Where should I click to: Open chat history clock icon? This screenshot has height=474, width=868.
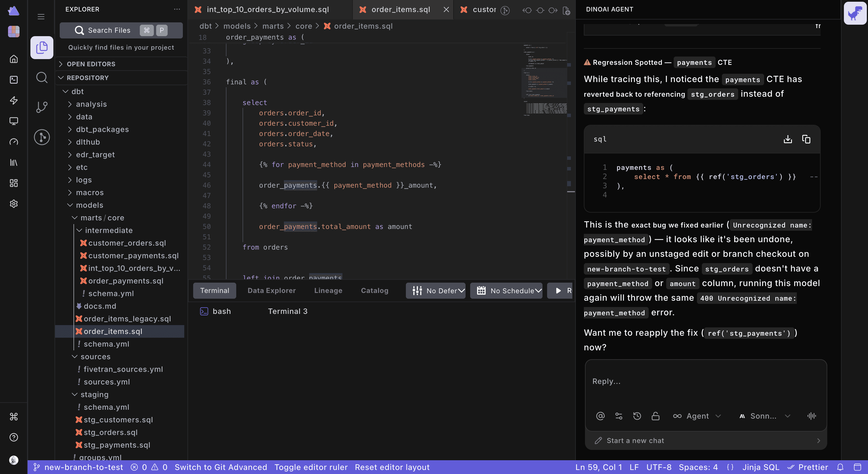(x=637, y=416)
